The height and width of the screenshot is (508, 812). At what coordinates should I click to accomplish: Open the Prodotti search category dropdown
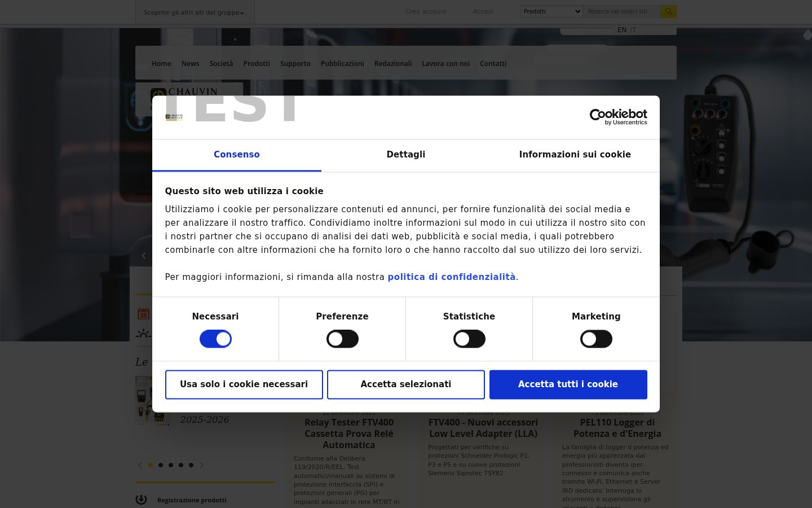pos(551,11)
